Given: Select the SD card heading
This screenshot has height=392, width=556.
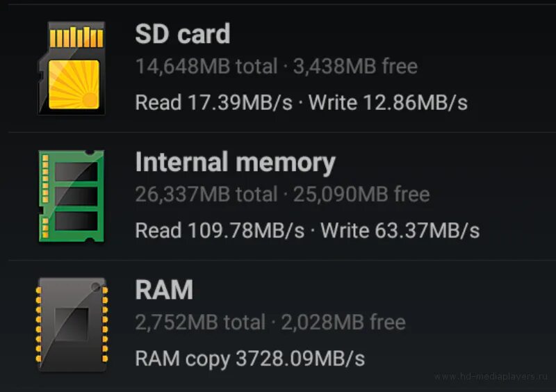Looking at the screenshot, I should (182, 34).
